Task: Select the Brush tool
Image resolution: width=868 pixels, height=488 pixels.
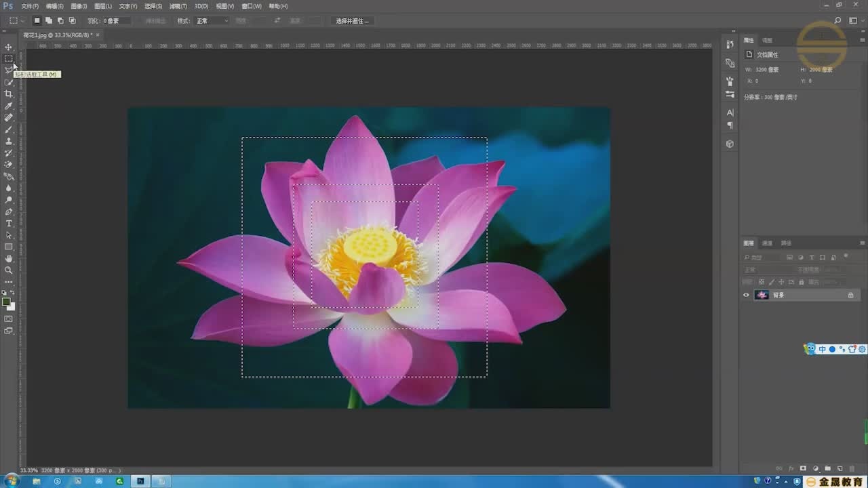Action: click(x=9, y=129)
